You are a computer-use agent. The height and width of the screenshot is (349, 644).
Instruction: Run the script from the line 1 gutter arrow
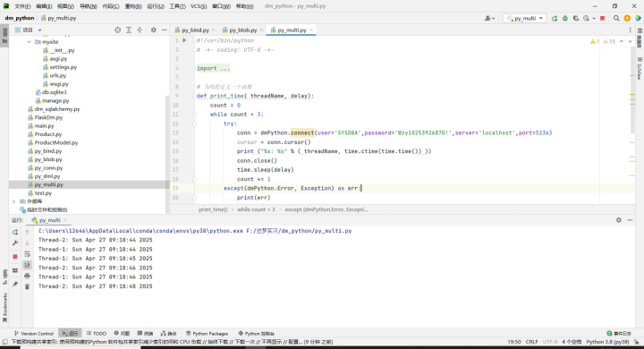[x=184, y=40]
